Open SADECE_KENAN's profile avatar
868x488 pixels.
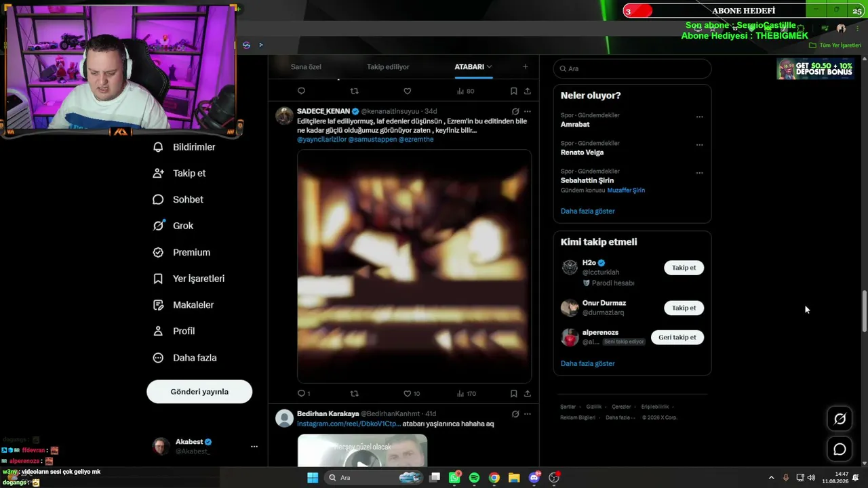(x=284, y=116)
